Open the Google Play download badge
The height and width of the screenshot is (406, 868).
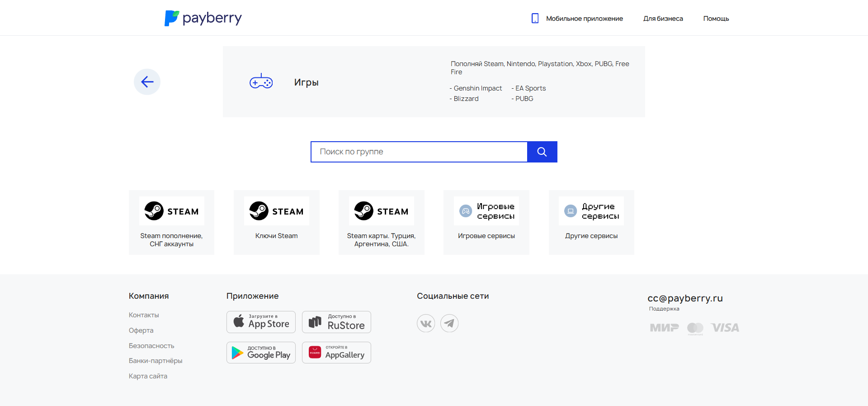tap(261, 353)
